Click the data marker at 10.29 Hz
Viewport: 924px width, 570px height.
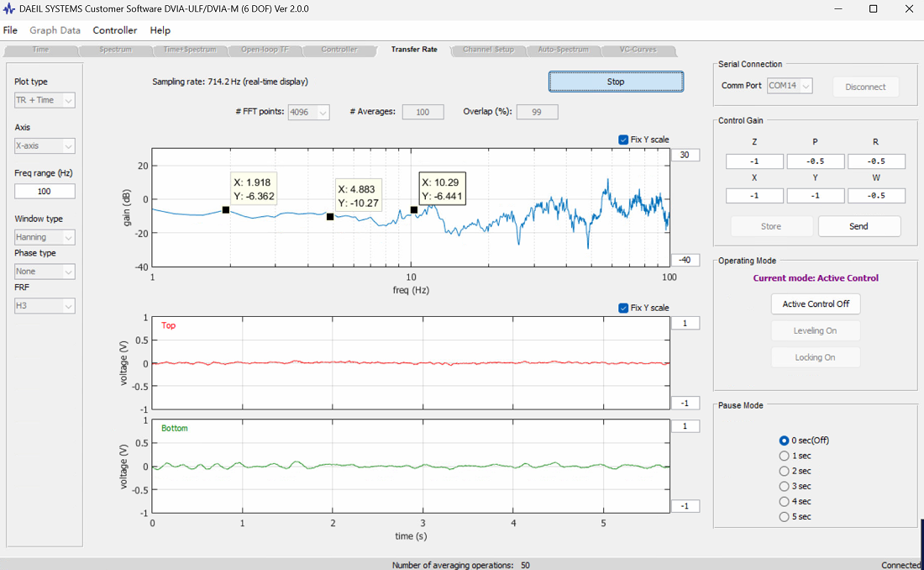[x=414, y=210]
